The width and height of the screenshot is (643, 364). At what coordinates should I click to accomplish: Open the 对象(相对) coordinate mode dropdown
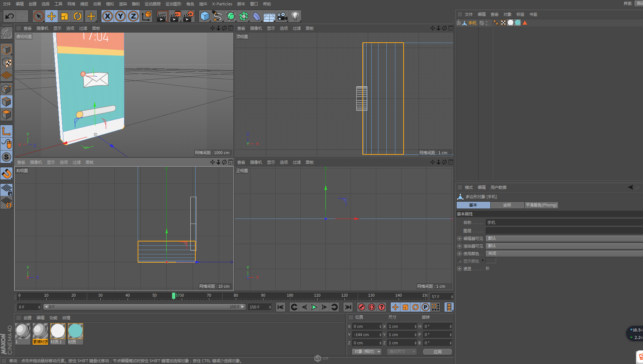tap(367, 352)
